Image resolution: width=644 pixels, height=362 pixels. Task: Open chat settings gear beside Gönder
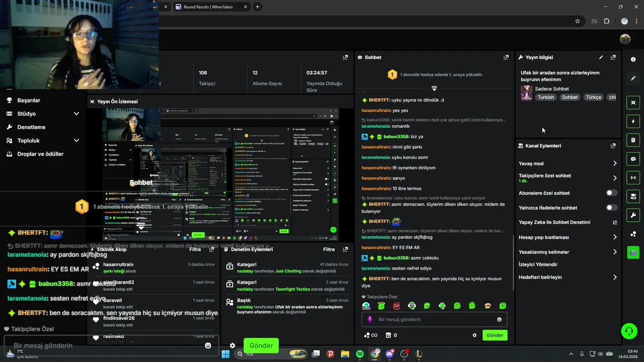point(474,335)
